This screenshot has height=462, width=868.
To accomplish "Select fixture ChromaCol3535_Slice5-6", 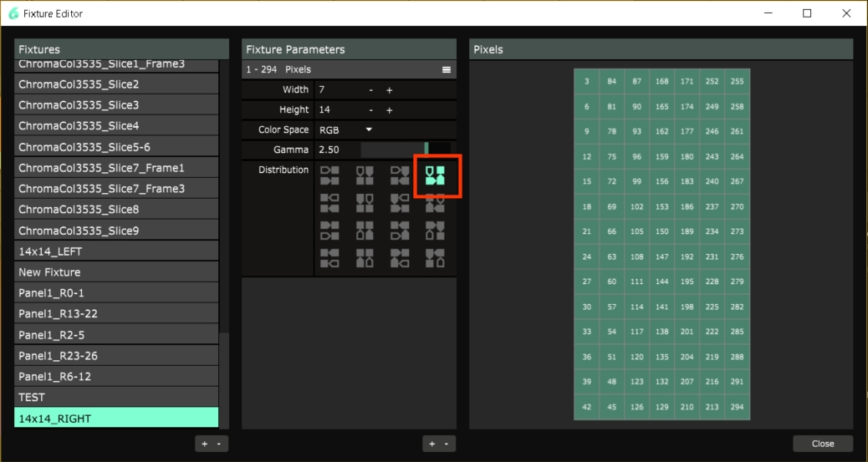I will (x=116, y=147).
